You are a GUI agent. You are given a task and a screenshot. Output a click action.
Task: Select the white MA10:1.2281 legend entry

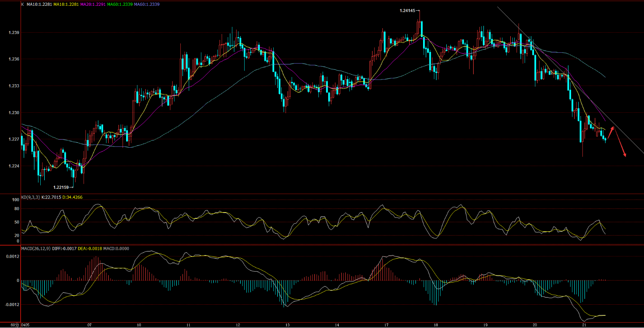[39, 4]
